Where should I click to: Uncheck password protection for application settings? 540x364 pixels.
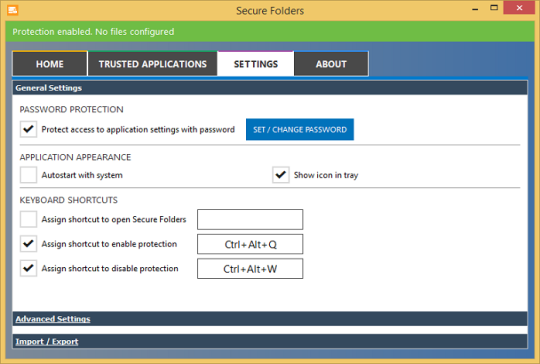(x=28, y=129)
